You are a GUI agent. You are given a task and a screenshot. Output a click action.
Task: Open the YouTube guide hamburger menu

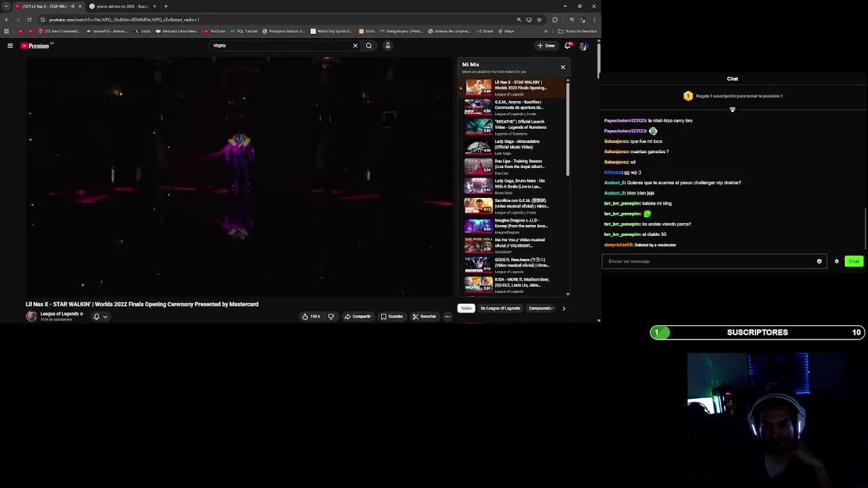point(10,45)
